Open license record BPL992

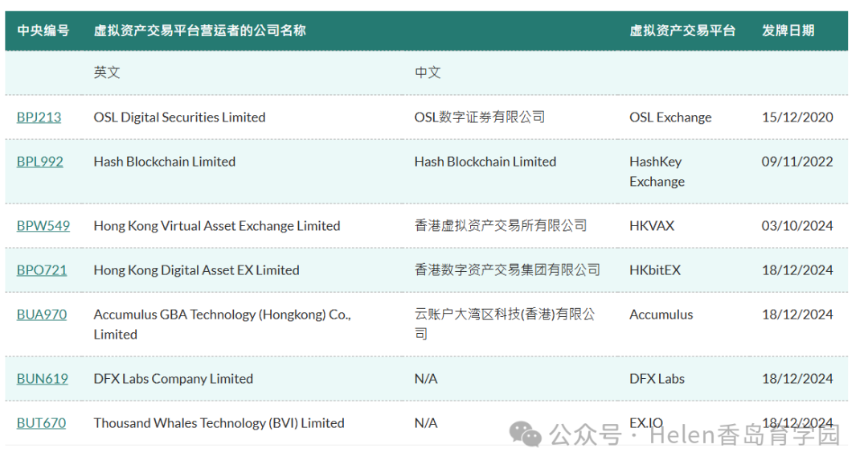(39, 161)
